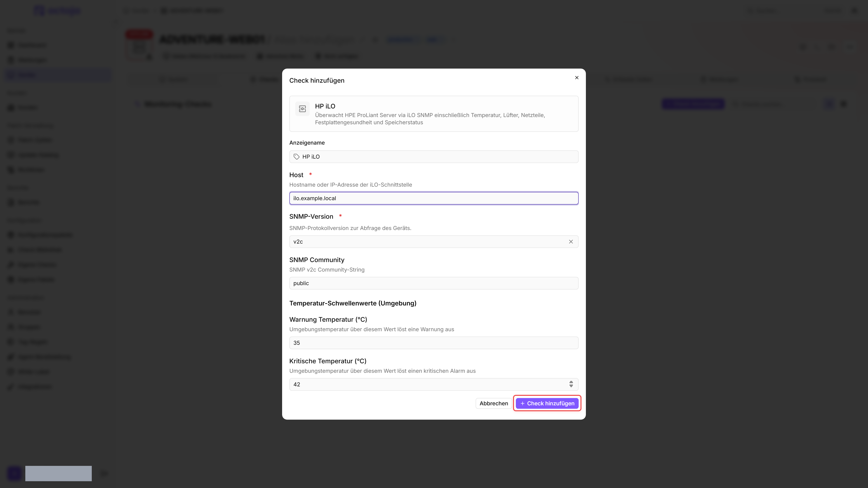Click heading 'Temperatur-Schwellenwerte (Umgebung)'
The height and width of the screenshot is (488, 868).
pyautogui.click(x=353, y=303)
